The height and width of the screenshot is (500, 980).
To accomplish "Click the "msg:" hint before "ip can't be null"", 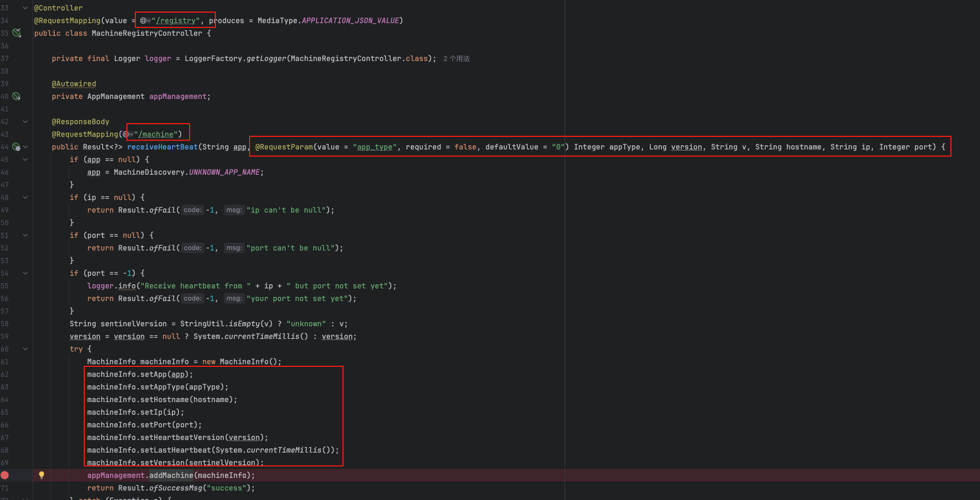I will click(234, 210).
